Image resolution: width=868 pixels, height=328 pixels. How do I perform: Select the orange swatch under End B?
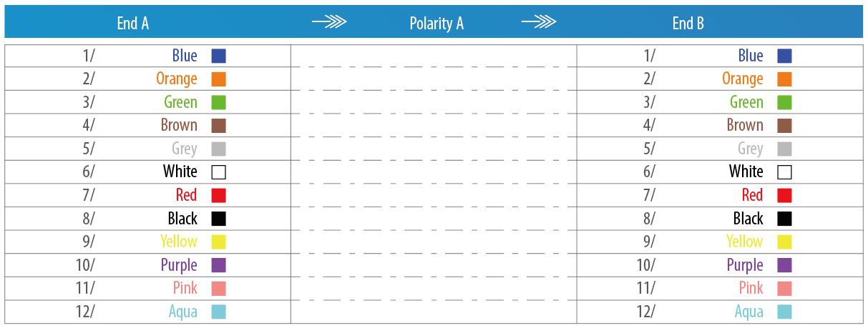(x=785, y=79)
